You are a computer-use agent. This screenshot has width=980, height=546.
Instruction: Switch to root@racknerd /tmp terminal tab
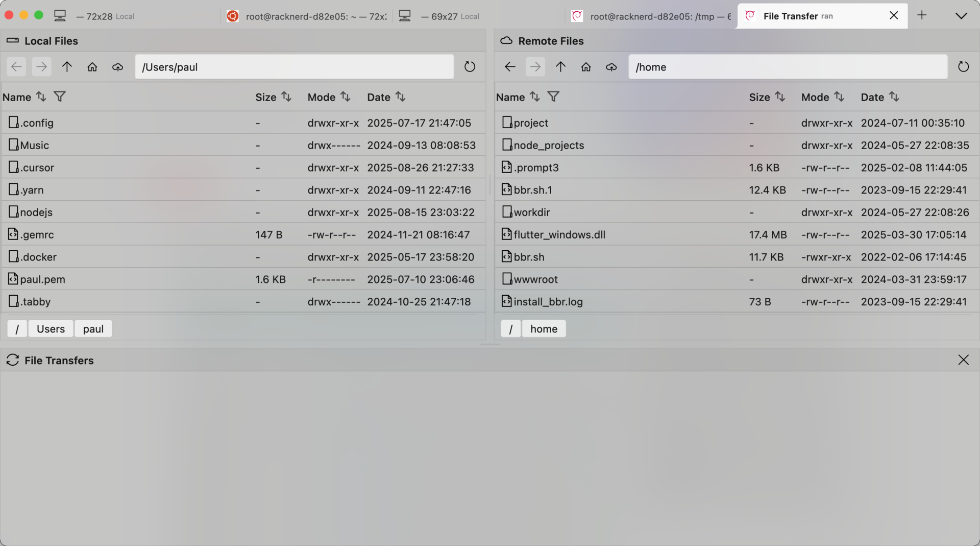652,16
